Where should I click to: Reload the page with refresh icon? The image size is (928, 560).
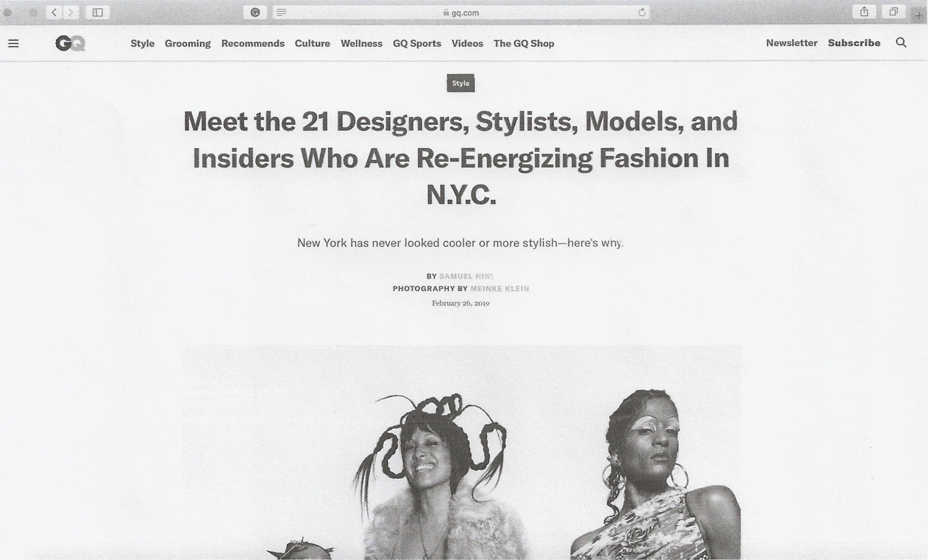pyautogui.click(x=642, y=12)
